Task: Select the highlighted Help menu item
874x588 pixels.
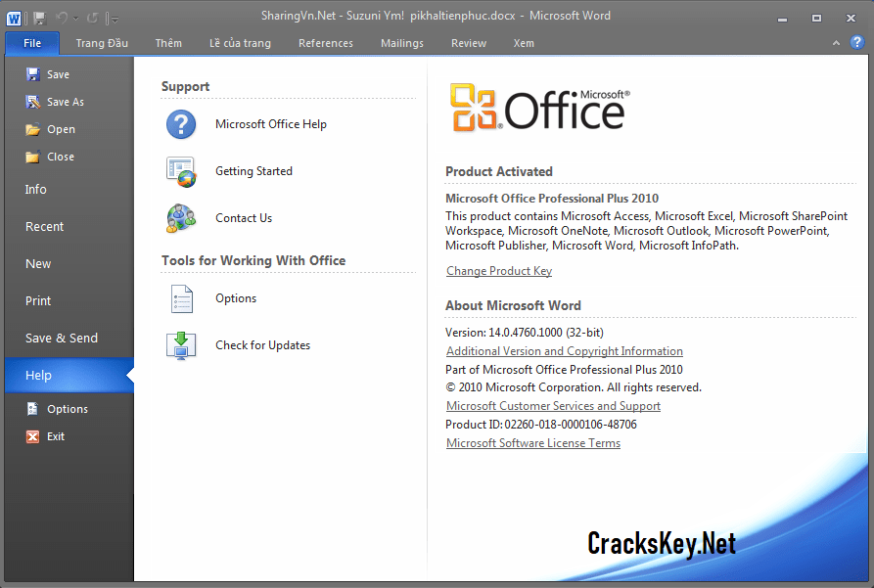Action: (x=69, y=375)
